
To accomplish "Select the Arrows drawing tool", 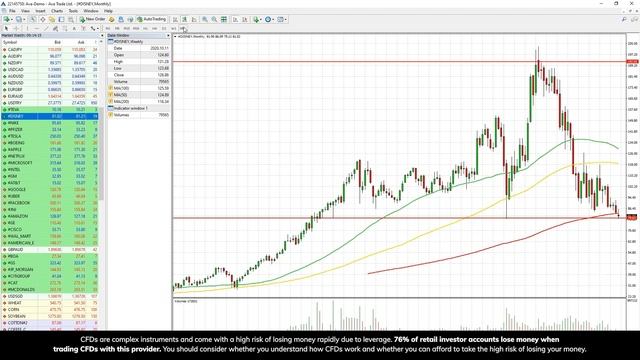I will [92, 28].
